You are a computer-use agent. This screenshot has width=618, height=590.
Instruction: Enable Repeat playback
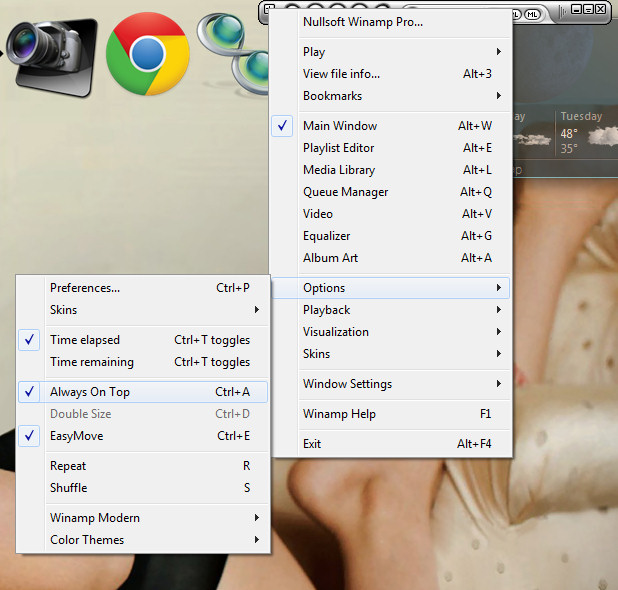[x=143, y=466]
